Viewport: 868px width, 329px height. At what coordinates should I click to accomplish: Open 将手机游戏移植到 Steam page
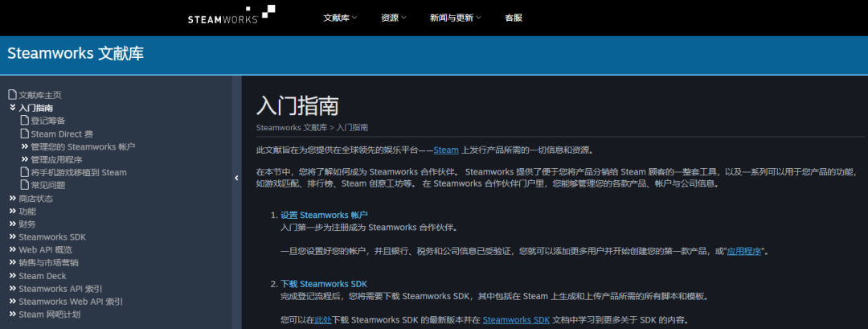tap(79, 172)
